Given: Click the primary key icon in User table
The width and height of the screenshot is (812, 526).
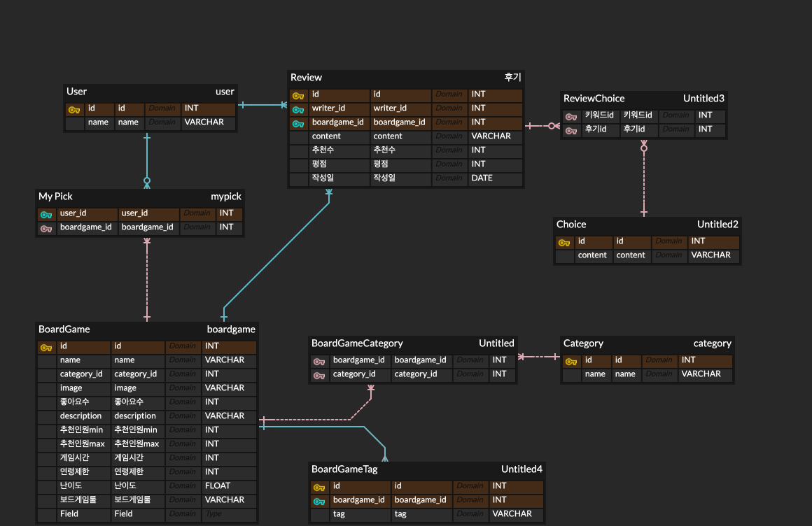Looking at the screenshot, I should tap(74, 110).
